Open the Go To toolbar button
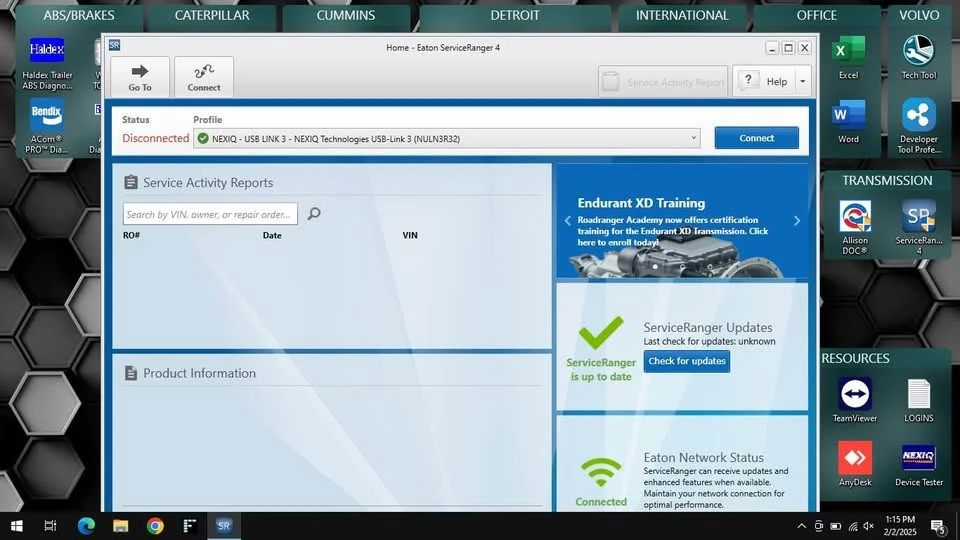The height and width of the screenshot is (540, 960). tap(140, 77)
